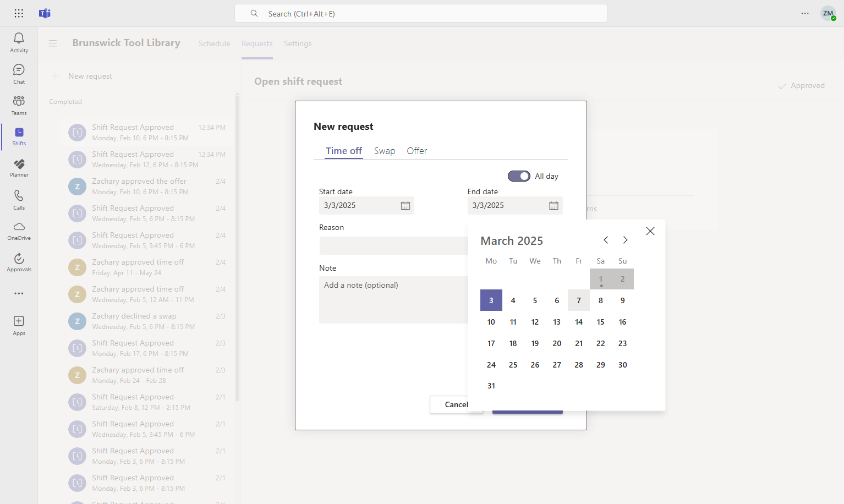
Task: Switch to the Offer tab
Action: point(417,151)
